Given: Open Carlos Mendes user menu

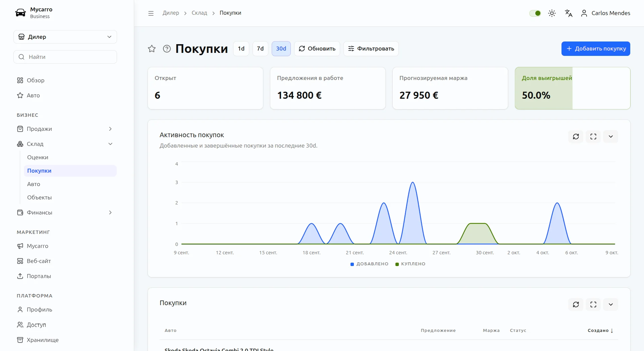Looking at the screenshot, I should coord(605,13).
